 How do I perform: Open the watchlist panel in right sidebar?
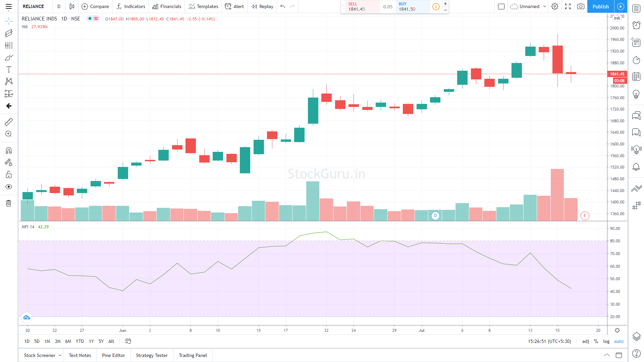636,9
